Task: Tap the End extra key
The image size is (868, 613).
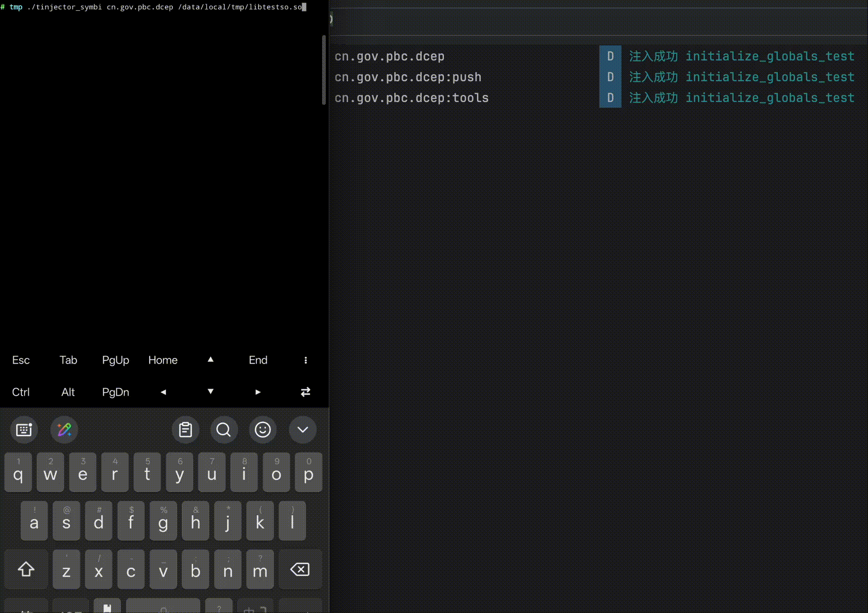Action: pos(258,360)
